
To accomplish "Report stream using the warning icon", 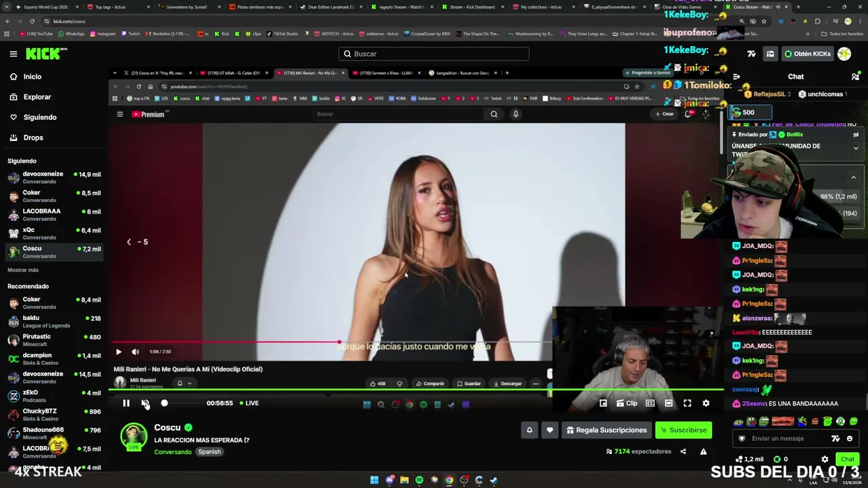I will 703,451.
